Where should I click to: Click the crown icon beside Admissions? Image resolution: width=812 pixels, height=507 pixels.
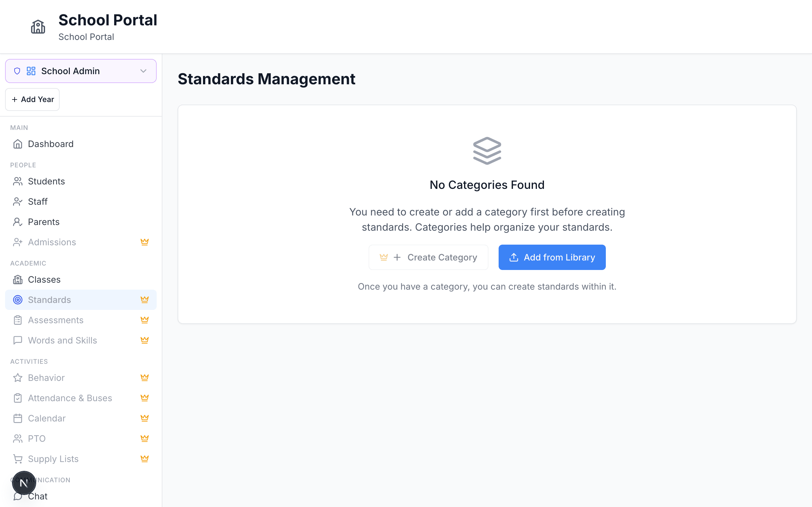click(145, 242)
